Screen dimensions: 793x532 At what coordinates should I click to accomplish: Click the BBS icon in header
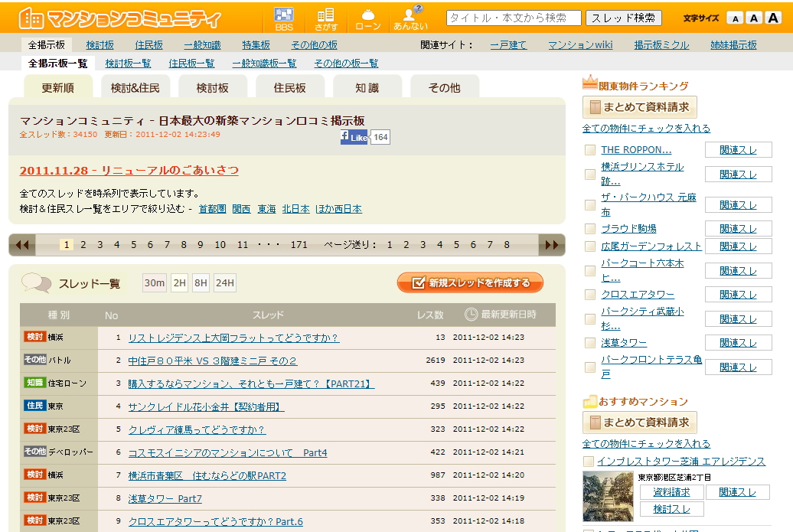click(x=284, y=18)
